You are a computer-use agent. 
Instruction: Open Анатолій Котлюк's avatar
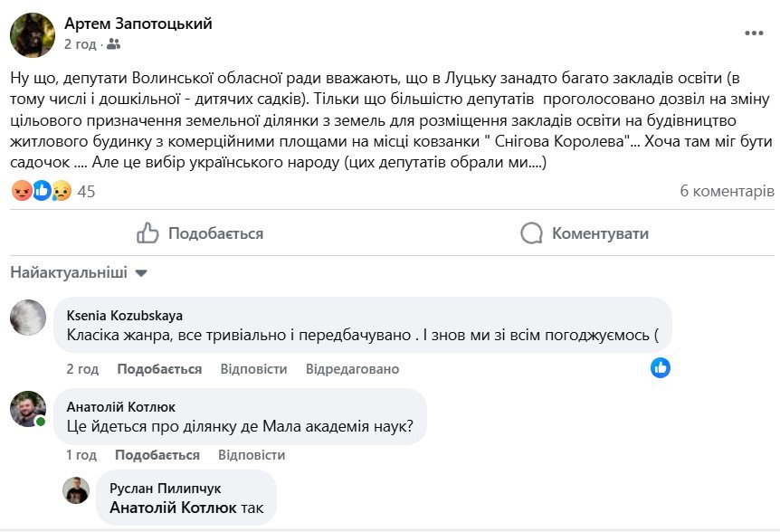(28, 409)
